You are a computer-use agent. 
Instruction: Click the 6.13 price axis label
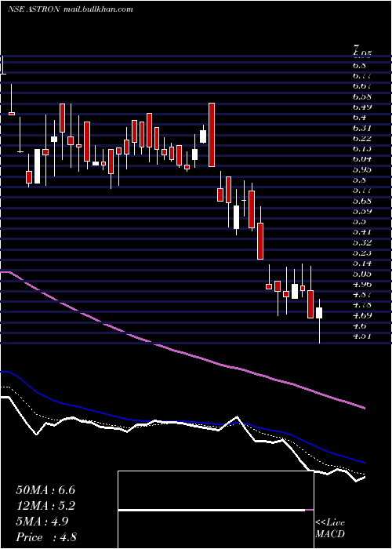pyautogui.click(x=362, y=148)
